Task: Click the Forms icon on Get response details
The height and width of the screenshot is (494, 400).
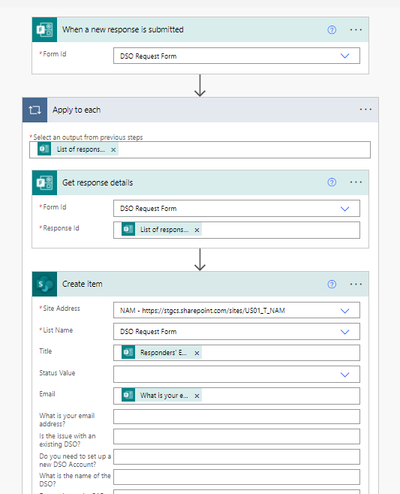Action: [45, 183]
